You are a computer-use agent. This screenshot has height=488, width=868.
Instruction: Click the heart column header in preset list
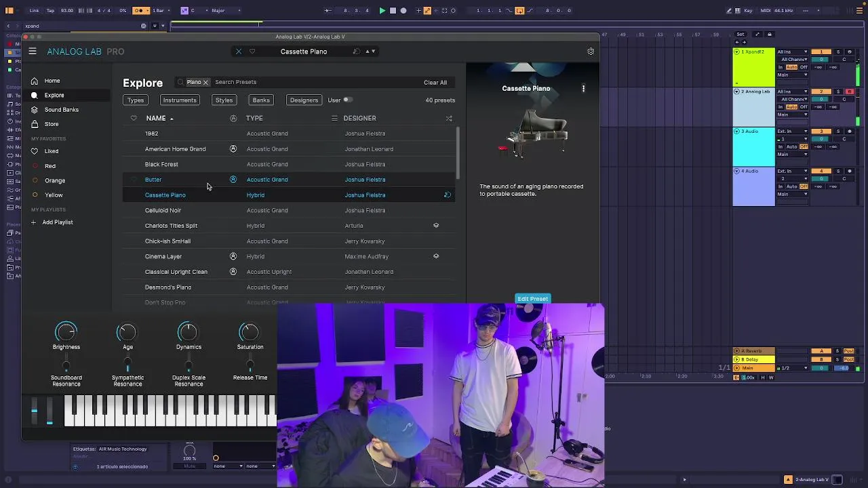pyautogui.click(x=134, y=119)
